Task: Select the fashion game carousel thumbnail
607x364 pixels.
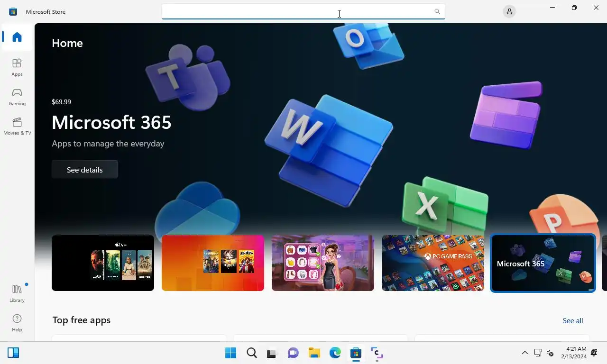Action: tap(323, 263)
